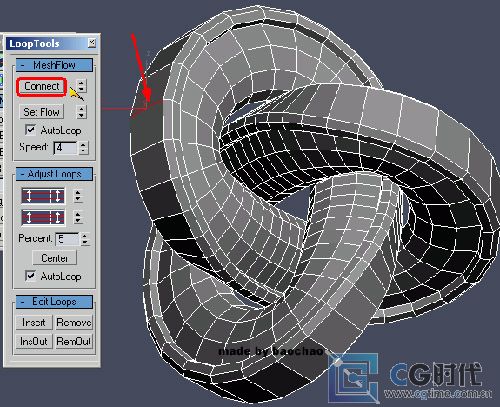Click up arrow beside the first loop-adjust icon
Image resolution: width=500 pixels, height=407 pixels.
click(78, 192)
